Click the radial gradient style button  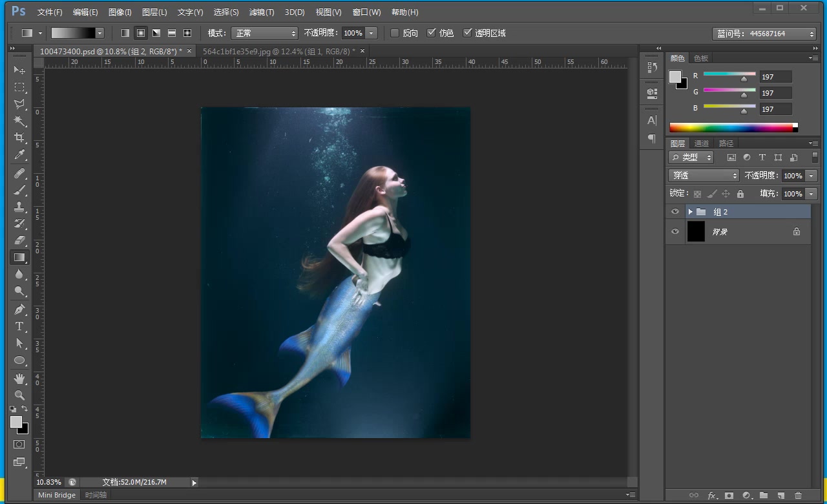(x=141, y=33)
